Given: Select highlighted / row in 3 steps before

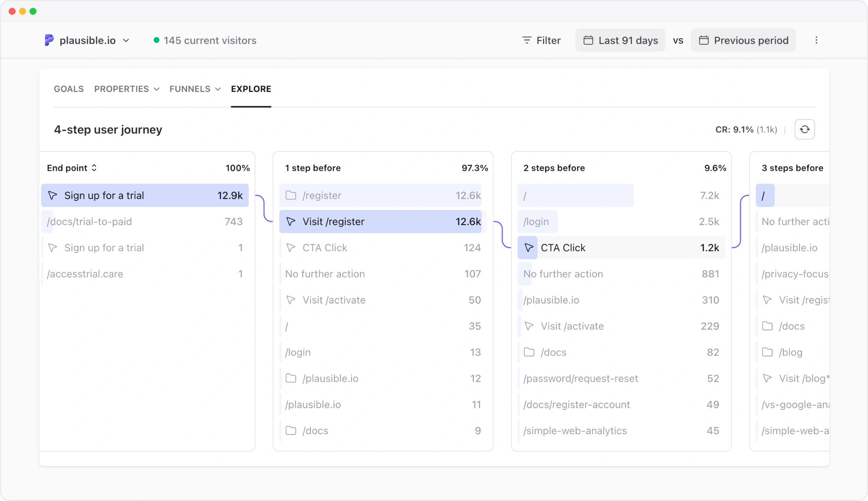Looking at the screenshot, I should [792, 196].
